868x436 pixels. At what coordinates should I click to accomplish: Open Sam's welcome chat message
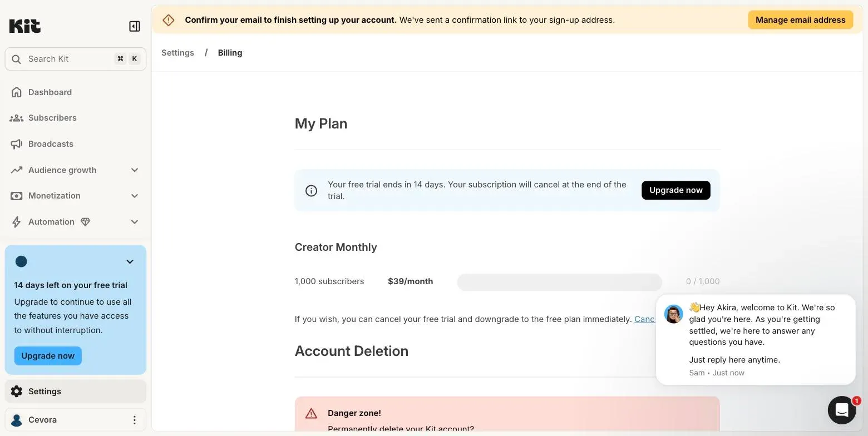[x=755, y=340]
